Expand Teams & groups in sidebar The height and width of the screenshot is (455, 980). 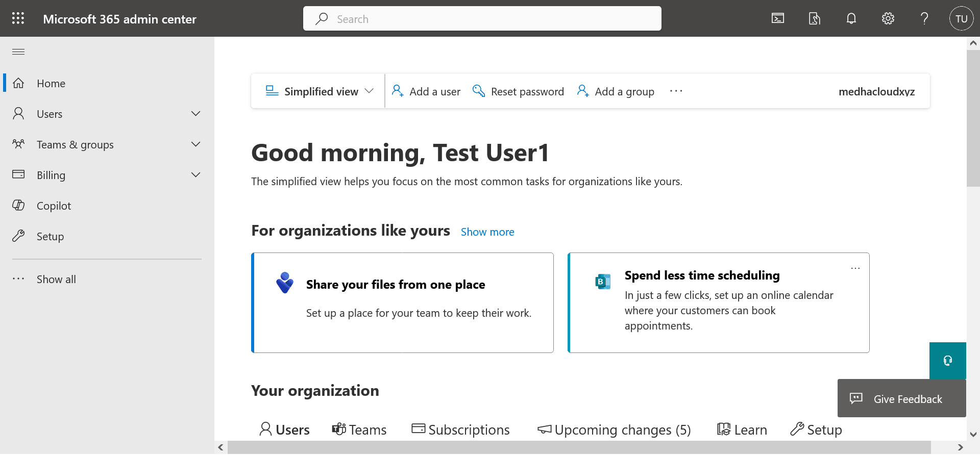[195, 144]
